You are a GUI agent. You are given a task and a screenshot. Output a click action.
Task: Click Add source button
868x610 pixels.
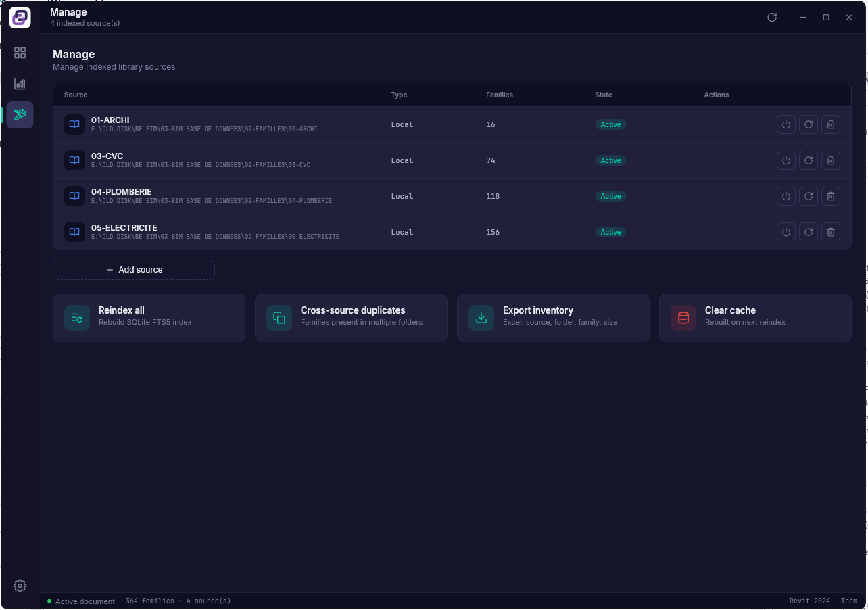coord(134,270)
